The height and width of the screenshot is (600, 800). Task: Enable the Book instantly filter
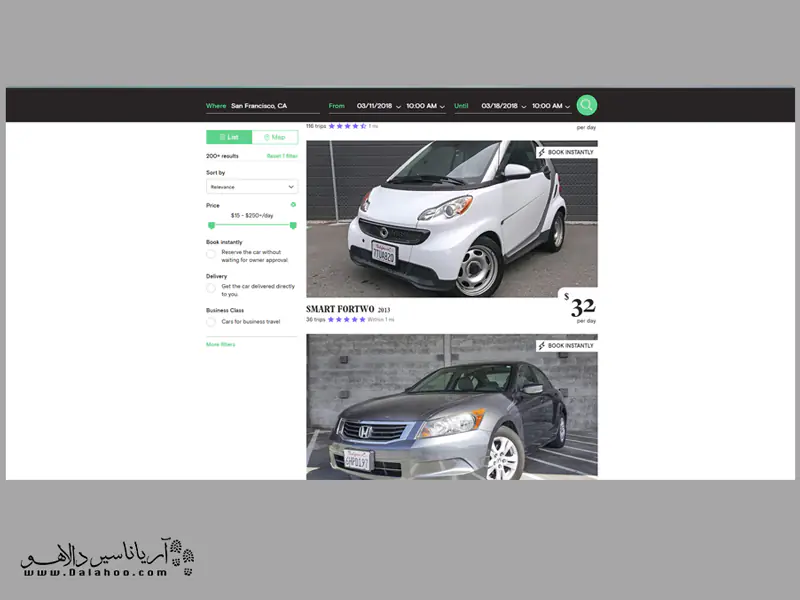pos(211,254)
